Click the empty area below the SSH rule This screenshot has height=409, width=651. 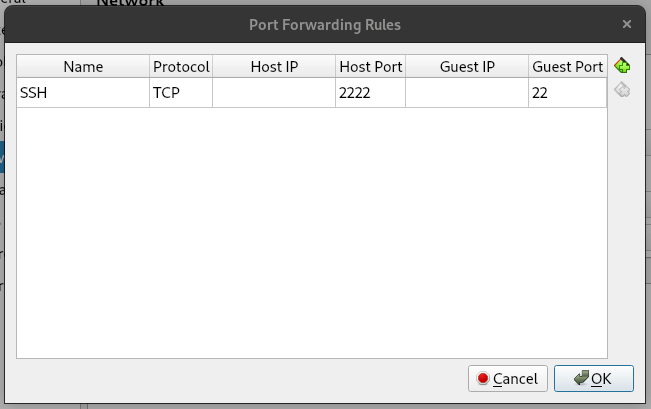(311, 230)
